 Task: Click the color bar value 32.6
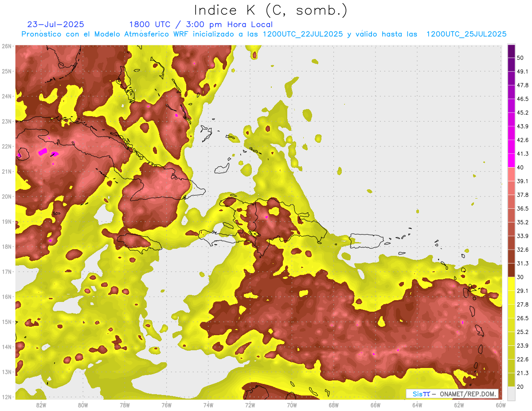[523, 250]
